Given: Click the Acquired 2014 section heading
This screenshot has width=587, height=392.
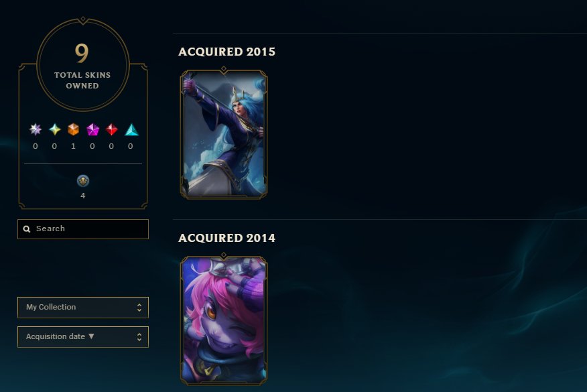Looking at the screenshot, I should pyautogui.click(x=227, y=238).
